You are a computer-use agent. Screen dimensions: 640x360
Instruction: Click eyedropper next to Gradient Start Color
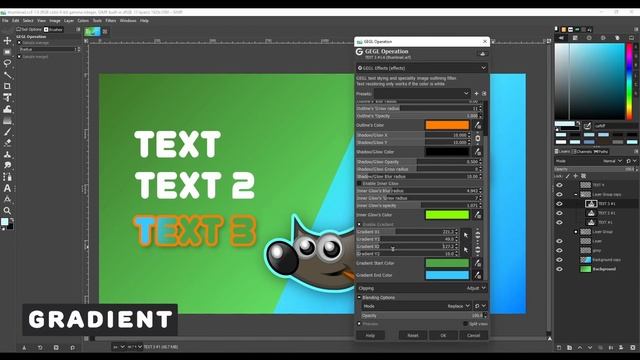tap(477, 263)
